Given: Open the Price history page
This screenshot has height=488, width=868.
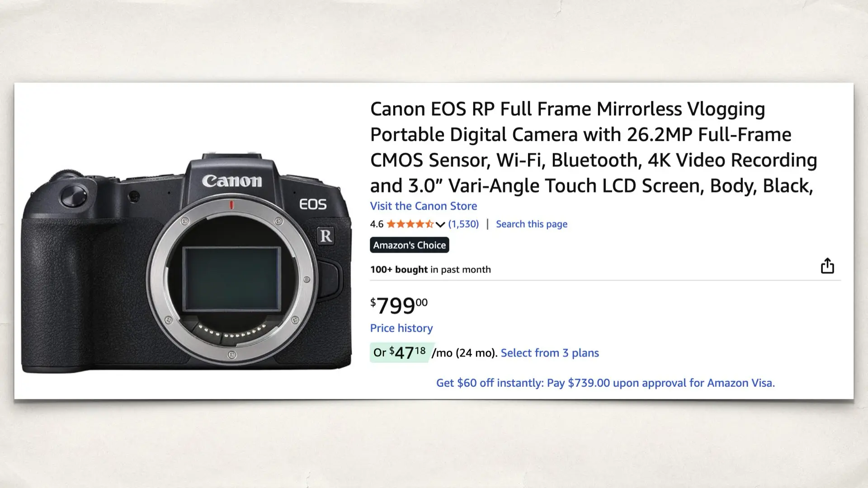Looking at the screenshot, I should coord(401,328).
